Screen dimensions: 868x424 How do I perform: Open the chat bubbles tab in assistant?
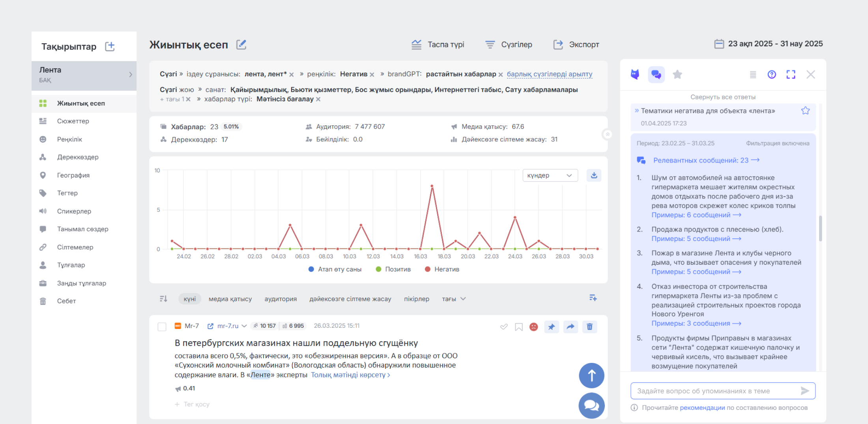(x=656, y=75)
